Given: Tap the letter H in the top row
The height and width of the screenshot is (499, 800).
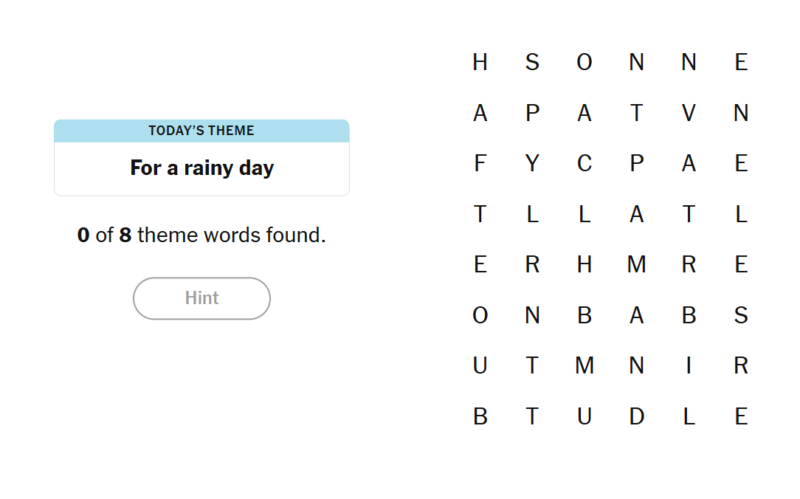Looking at the screenshot, I should pyautogui.click(x=480, y=62).
